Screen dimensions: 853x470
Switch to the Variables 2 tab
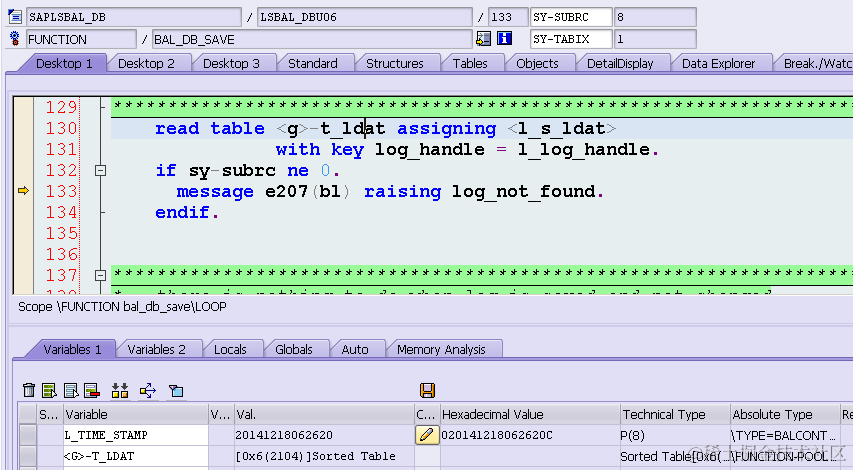click(157, 349)
